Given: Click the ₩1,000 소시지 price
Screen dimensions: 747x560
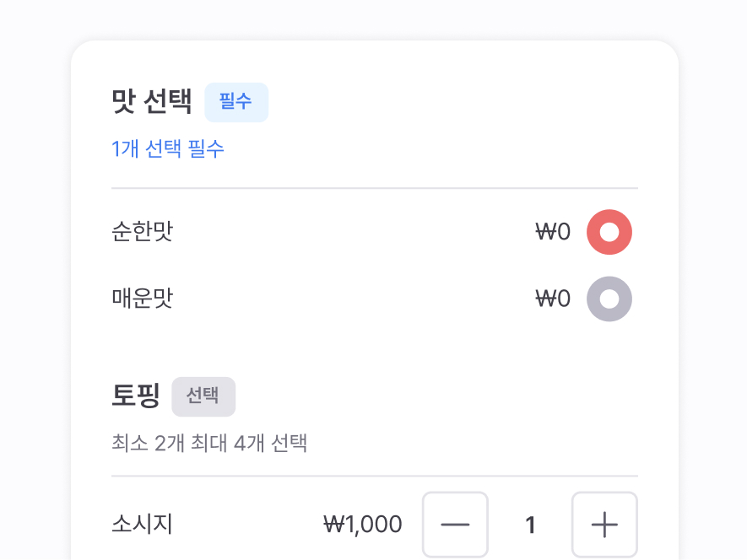Looking at the screenshot, I should (363, 525).
